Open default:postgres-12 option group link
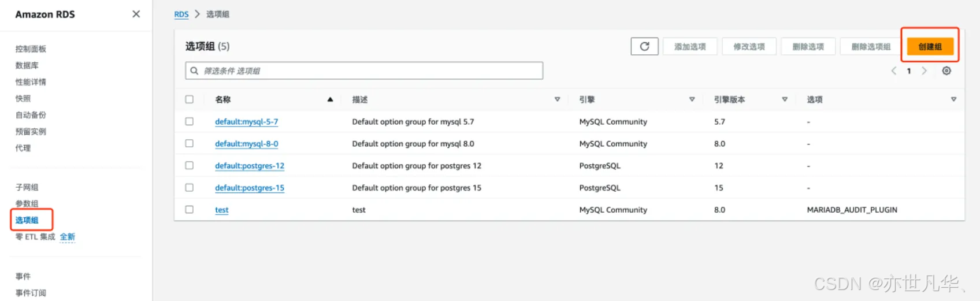This screenshot has height=301, width=980. tap(250, 165)
